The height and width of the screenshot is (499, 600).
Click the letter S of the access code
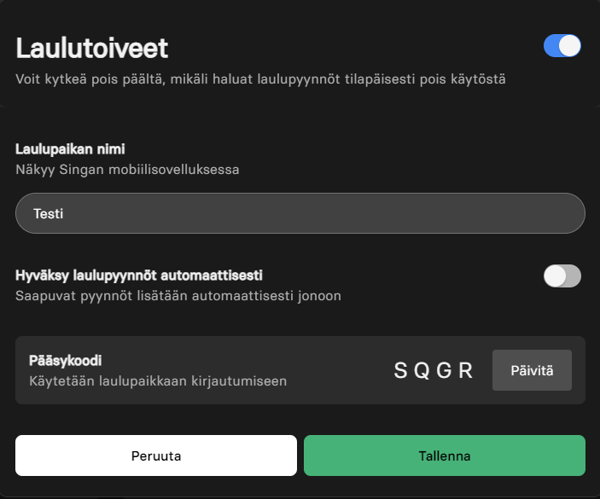coord(401,370)
